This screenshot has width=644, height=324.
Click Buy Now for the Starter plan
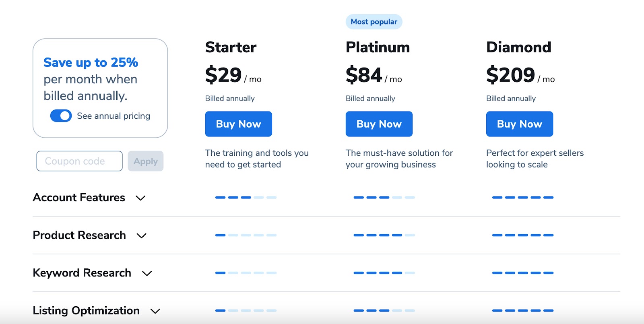pos(238,124)
